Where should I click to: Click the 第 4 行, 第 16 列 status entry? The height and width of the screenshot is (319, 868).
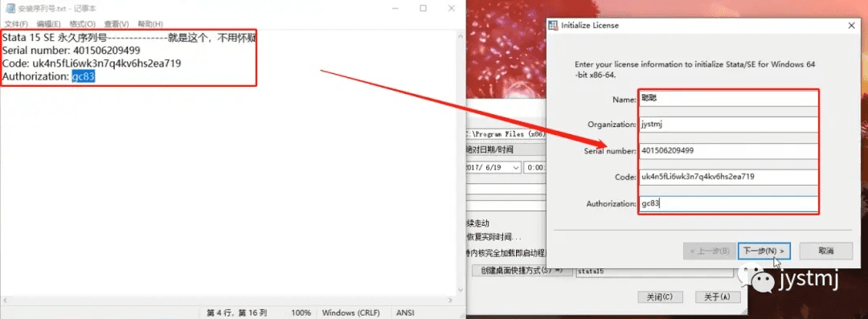pyautogui.click(x=237, y=313)
